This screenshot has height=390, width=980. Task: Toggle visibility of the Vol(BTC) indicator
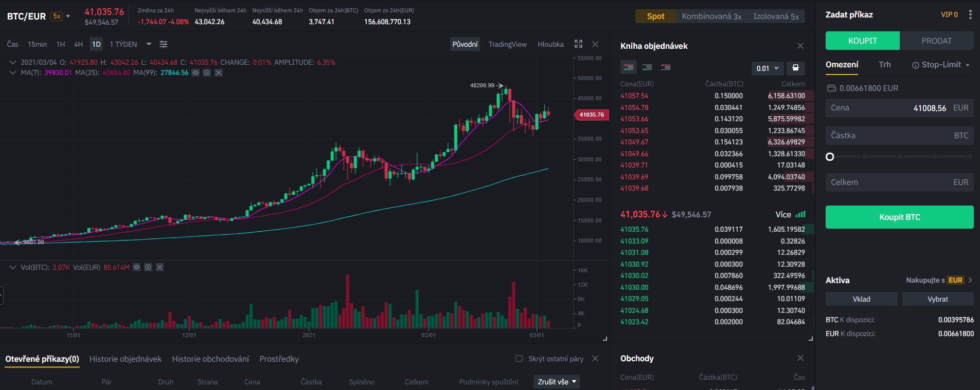click(137, 267)
